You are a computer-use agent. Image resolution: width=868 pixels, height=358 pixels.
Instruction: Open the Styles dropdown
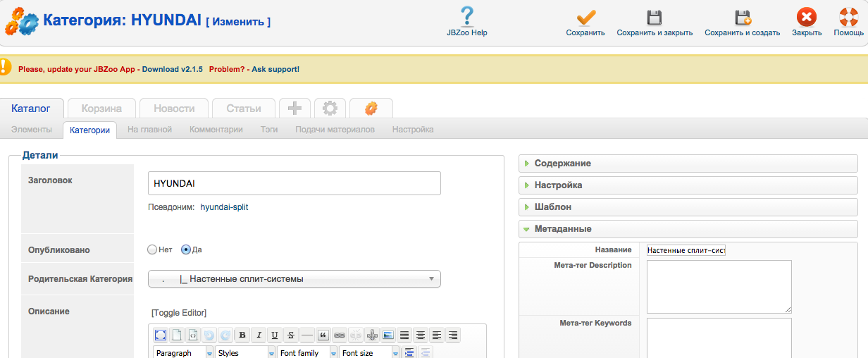(245, 352)
